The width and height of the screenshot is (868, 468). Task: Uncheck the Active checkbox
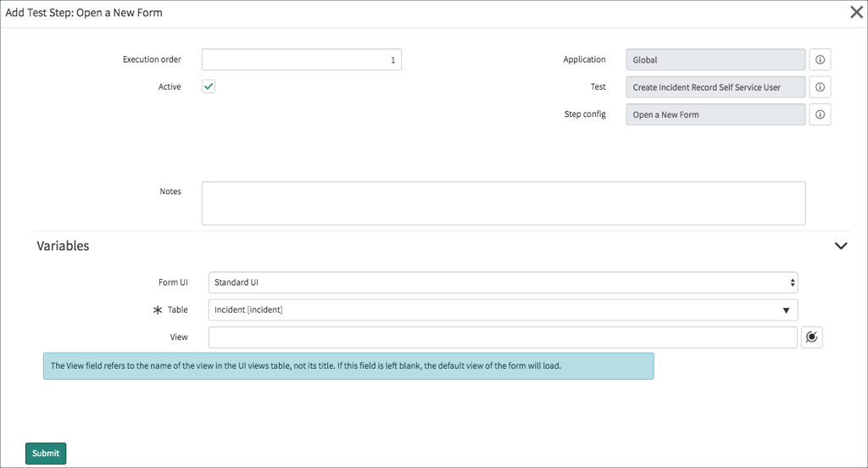pos(209,86)
